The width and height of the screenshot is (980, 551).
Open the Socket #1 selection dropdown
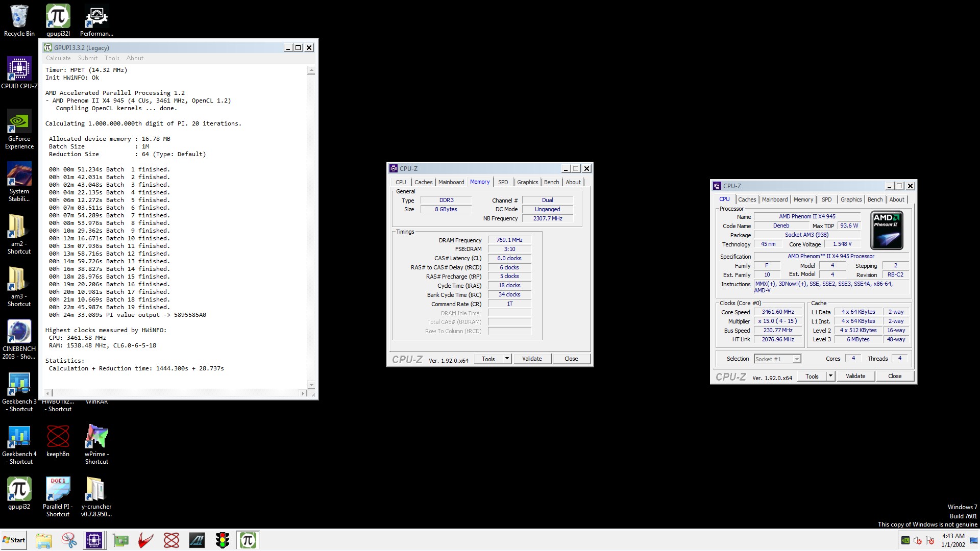(x=777, y=359)
